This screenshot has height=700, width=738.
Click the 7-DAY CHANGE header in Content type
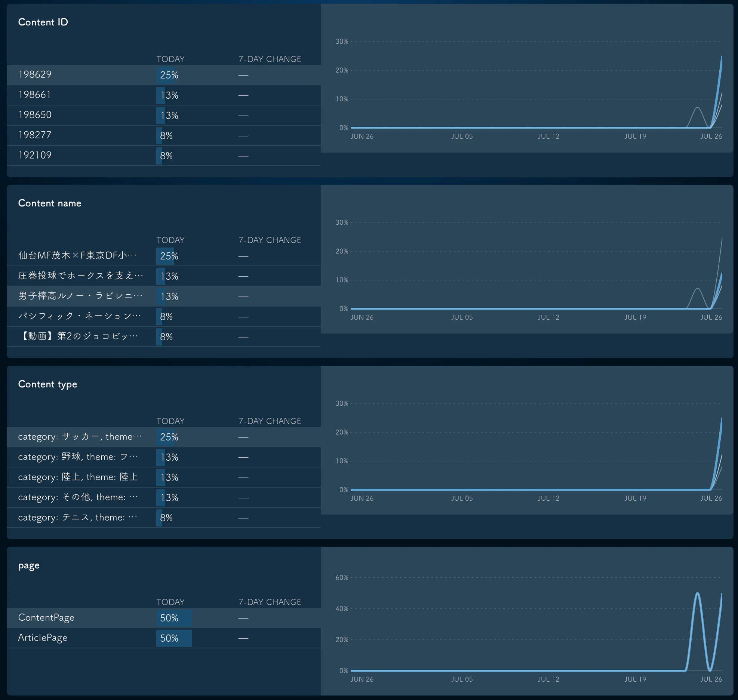click(x=270, y=421)
